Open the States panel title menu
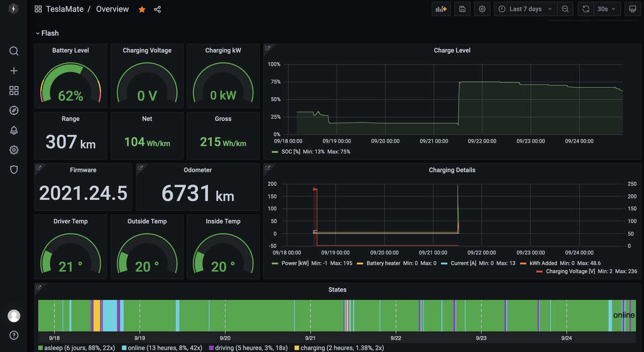The image size is (644, 352). (x=337, y=290)
